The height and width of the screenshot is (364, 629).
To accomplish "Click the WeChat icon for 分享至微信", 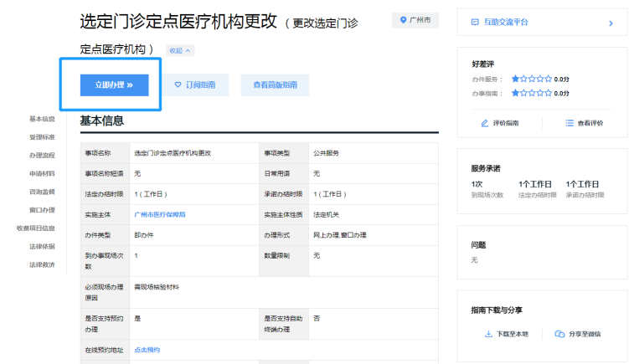I will click(x=559, y=334).
